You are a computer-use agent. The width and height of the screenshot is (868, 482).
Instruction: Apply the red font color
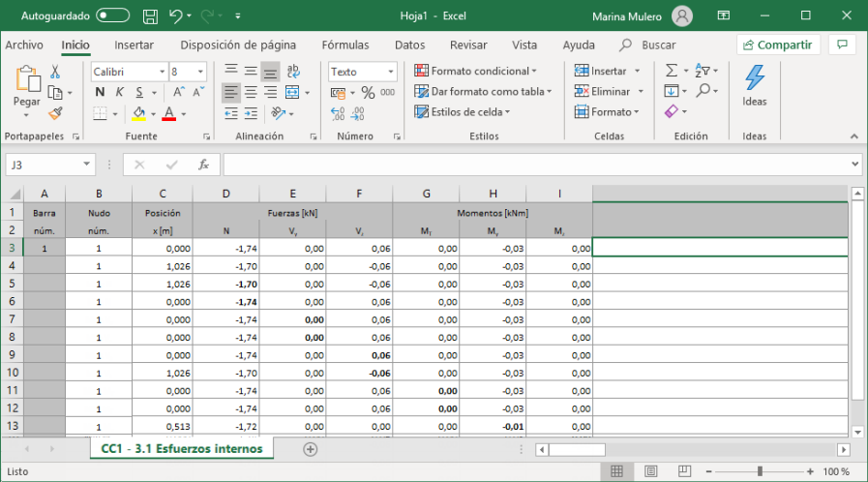(x=169, y=113)
